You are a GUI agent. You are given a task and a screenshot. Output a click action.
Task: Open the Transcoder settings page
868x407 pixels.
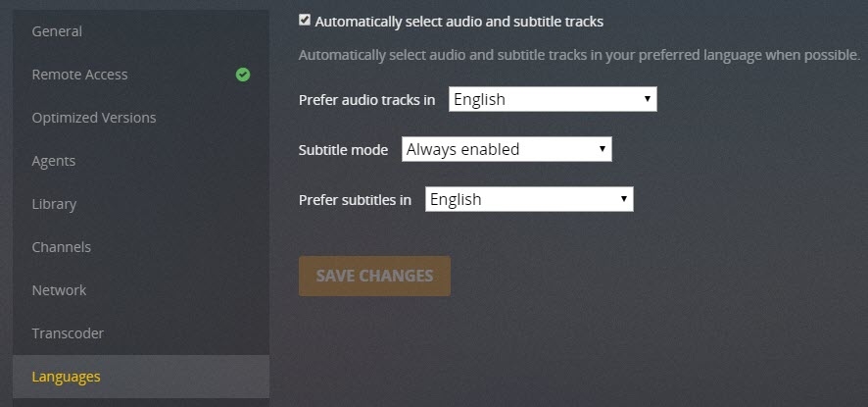(x=68, y=333)
